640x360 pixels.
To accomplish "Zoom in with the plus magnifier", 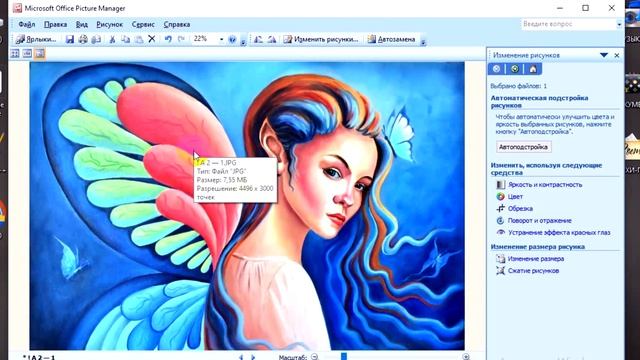I will (466, 357).
